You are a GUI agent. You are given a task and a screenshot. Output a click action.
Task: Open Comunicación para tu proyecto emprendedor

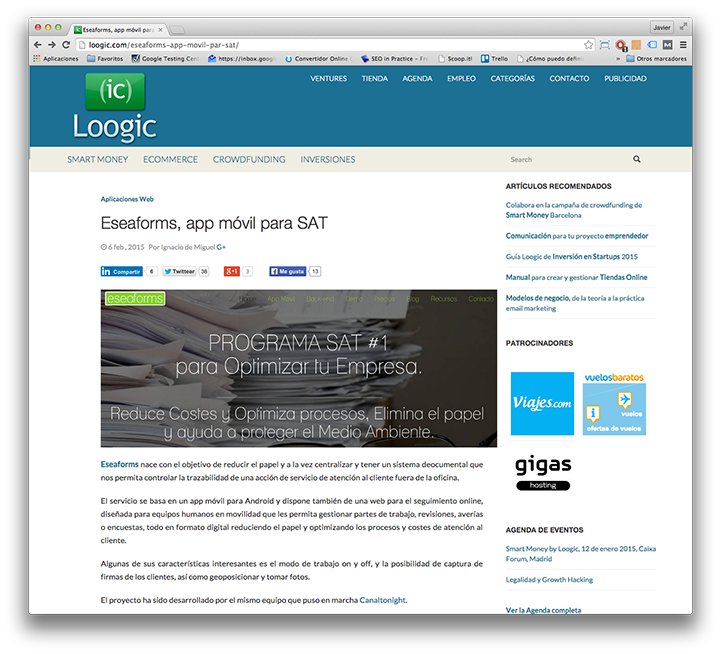pos(577,235)
